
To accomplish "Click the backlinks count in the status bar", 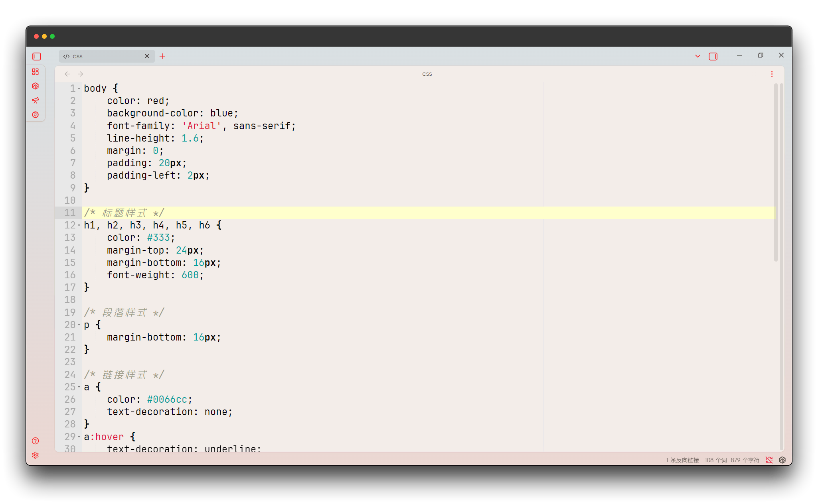I will click(x=682, y=460).
